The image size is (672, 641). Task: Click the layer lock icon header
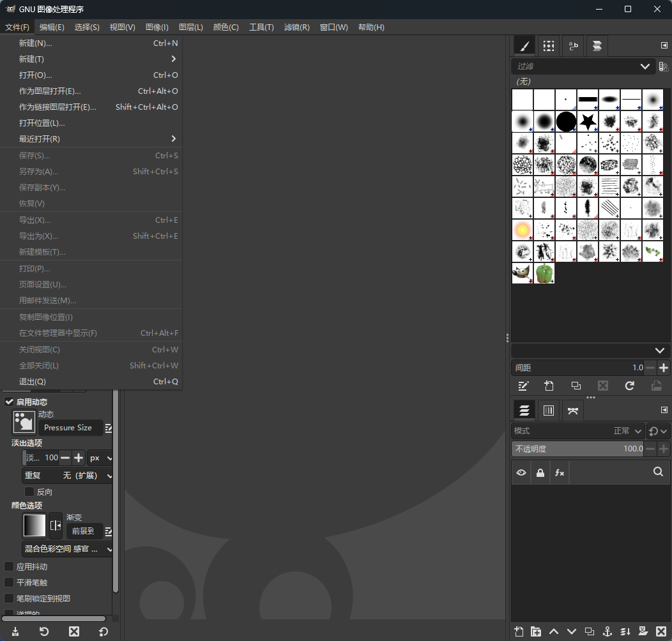coord(540,472)
